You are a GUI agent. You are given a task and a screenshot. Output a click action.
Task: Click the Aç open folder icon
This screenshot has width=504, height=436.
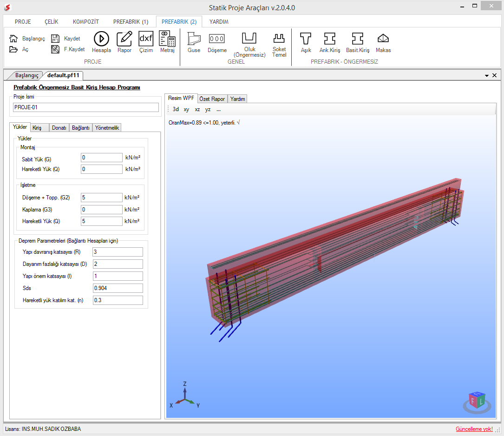13,50
